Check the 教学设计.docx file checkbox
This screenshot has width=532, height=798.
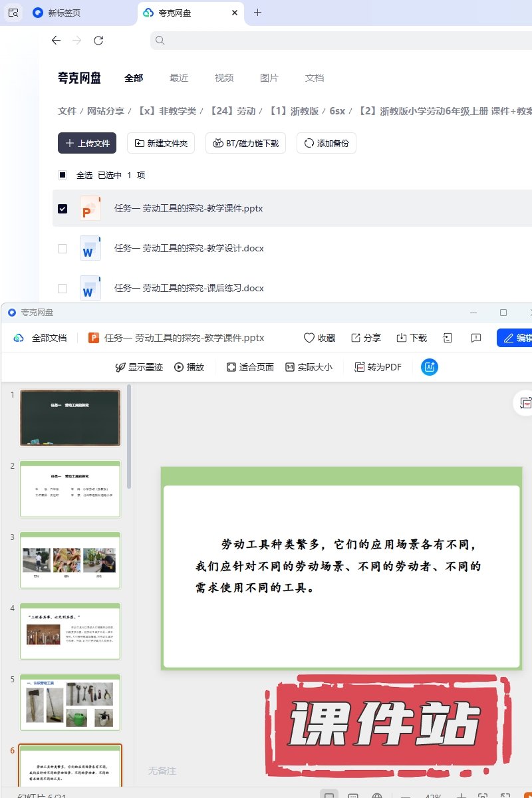click(x=63, y=248)
